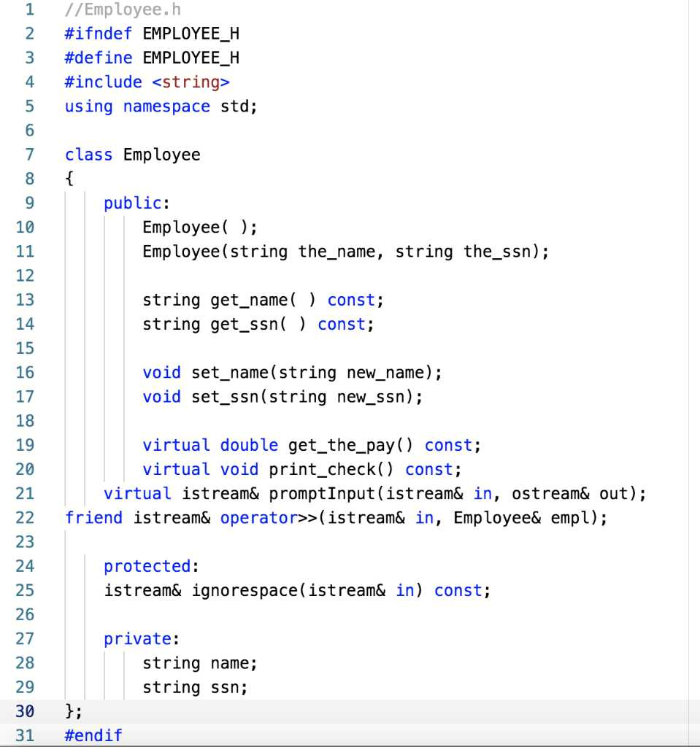
Task: Click the 'class' keyword on line 7
Action: click(x=89, y=155)
